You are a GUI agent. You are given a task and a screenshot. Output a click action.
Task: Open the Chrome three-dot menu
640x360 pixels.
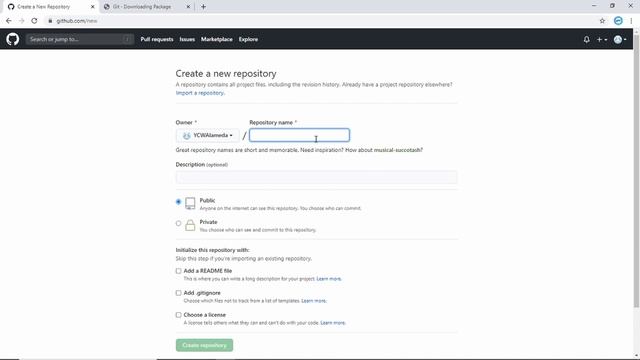coord(631,21)
